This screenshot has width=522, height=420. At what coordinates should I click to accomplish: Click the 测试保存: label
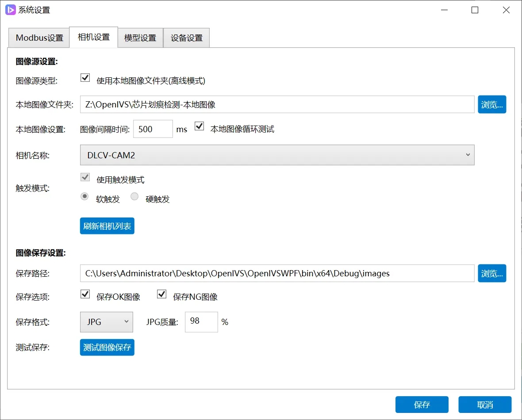coord(32,347)
